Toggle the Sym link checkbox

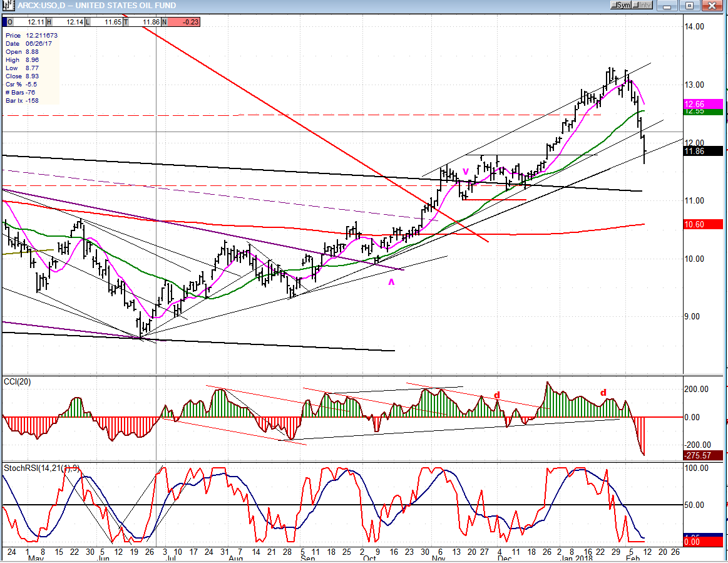pyautogui.click(x=621, y=6)
